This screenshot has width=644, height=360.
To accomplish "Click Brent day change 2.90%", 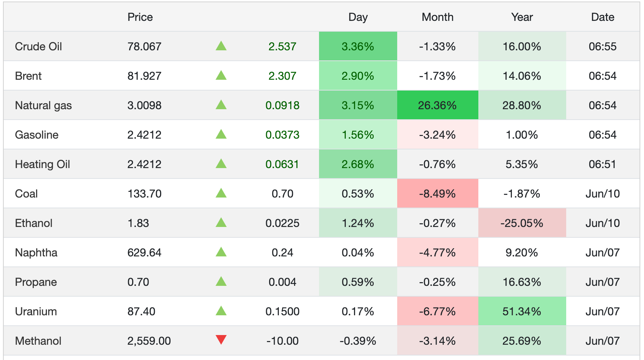I will [x=358, y=76].
